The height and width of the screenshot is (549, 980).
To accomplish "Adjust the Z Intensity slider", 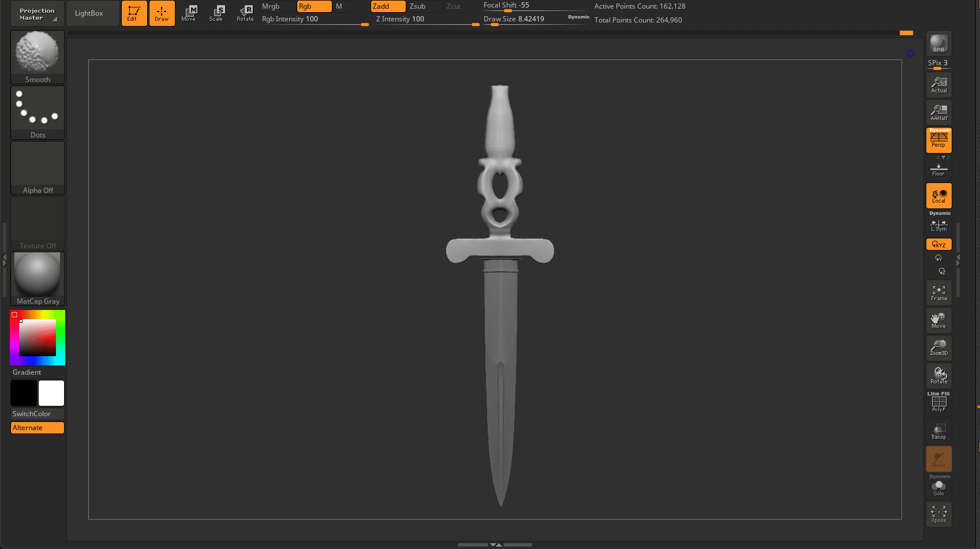I will tap(427, 20).
